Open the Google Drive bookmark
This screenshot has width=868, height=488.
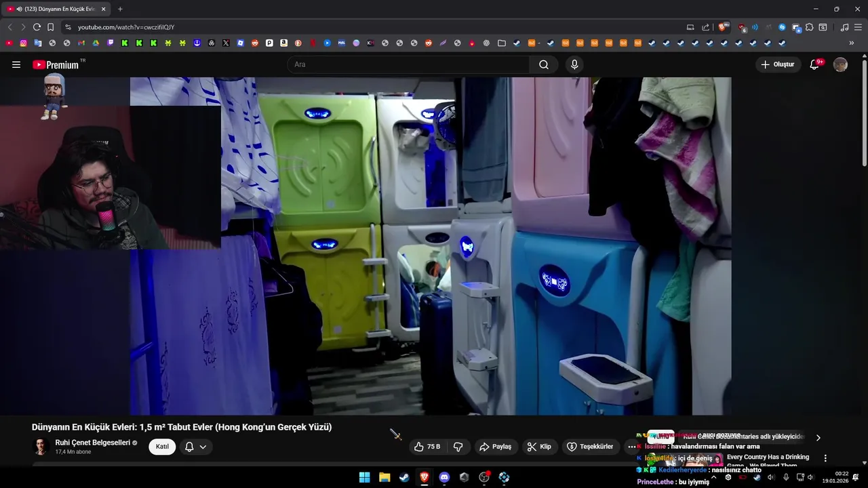[96, 43]
